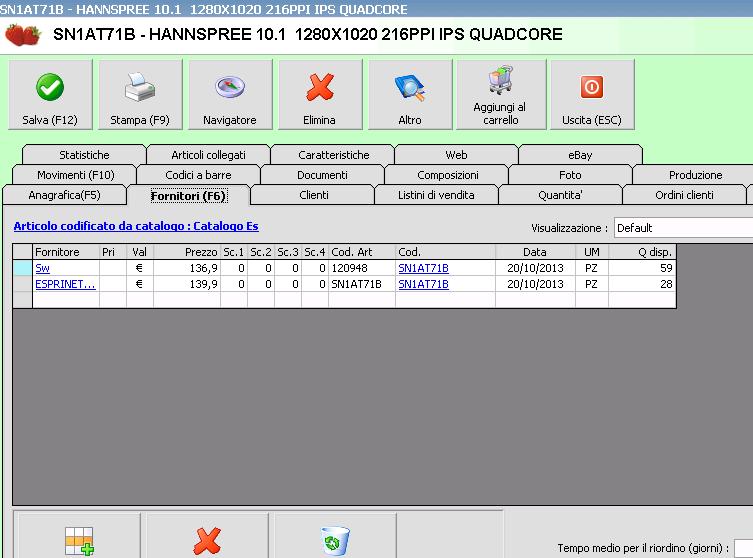Click the Salva (F12) green check button
Viewport: 753px width, 558px height.
pyautogui.click(x=50, y=95)
